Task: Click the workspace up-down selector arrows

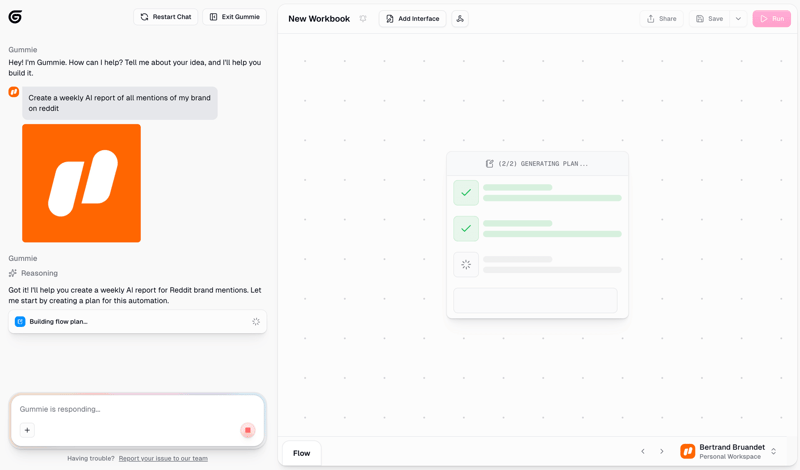Action: click(773, 452)
